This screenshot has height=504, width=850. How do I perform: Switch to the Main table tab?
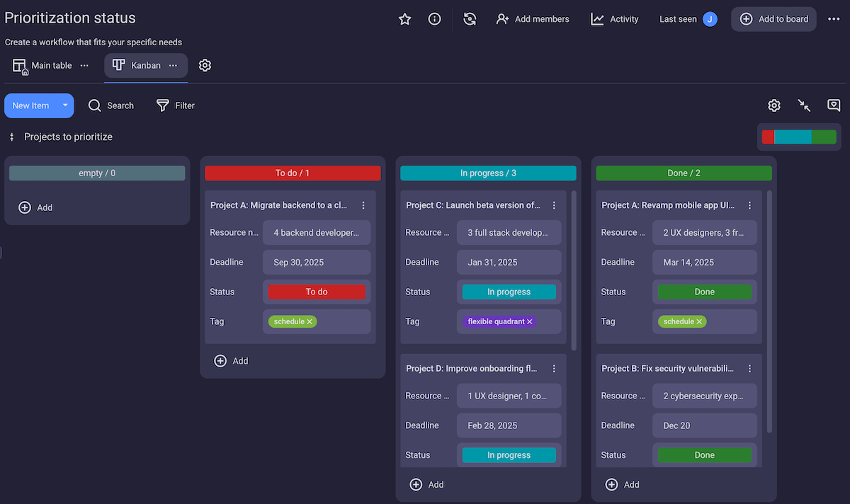[x=44, y=65]
